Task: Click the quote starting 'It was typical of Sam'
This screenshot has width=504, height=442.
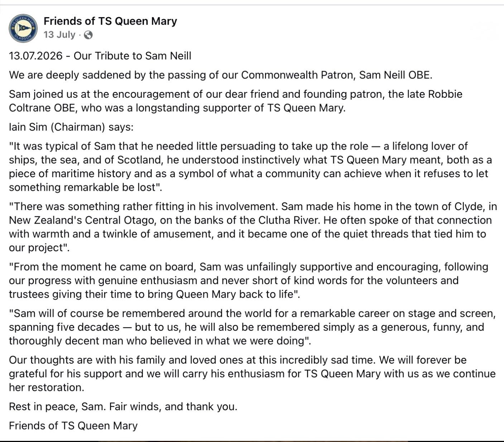Action: (250, 167)
